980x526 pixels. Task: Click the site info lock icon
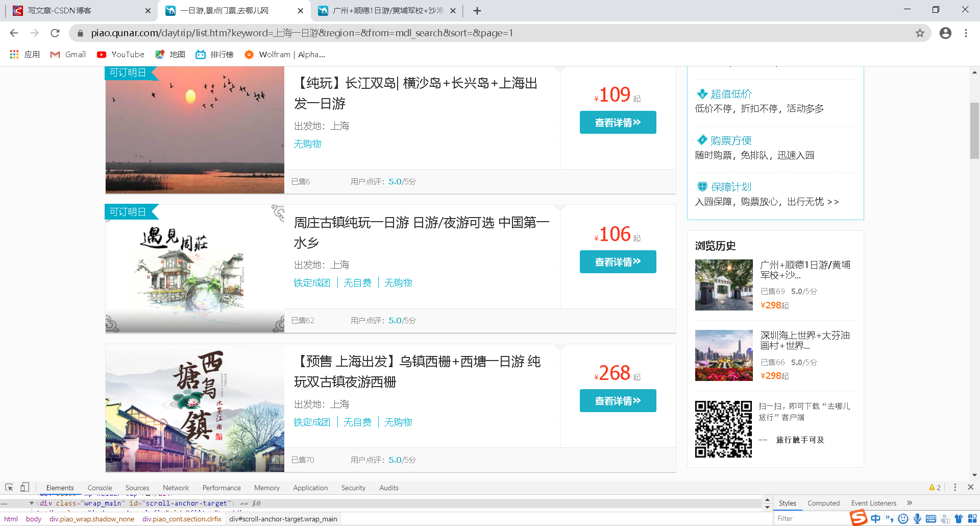pyautogui.click(x=80, y=33)
